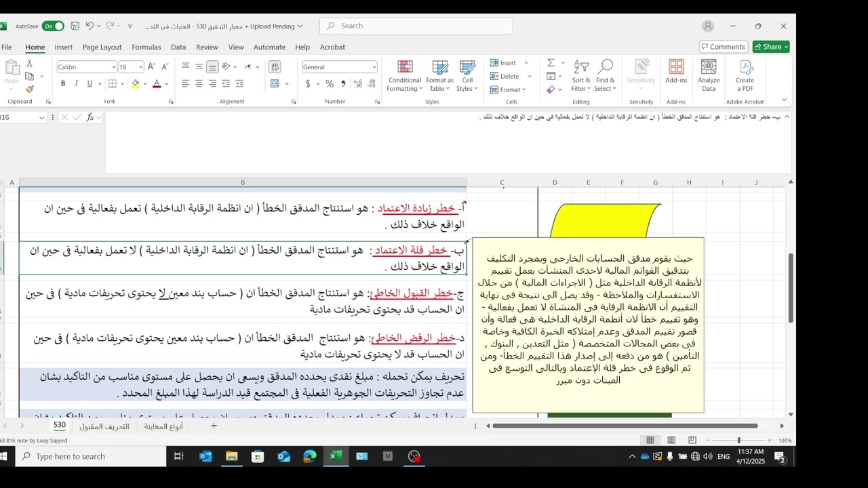
Task: Open the Add-ins button
Action: [x=676, y=72]
